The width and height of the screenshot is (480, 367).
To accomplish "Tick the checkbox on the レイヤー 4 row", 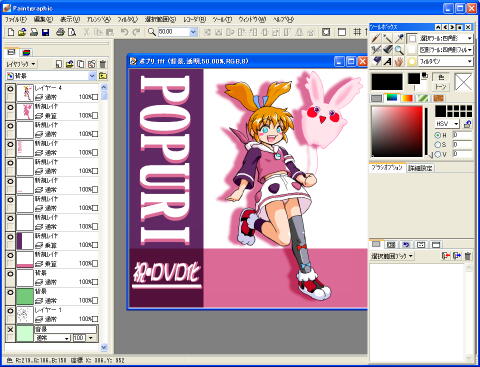I will coord(95,97).
